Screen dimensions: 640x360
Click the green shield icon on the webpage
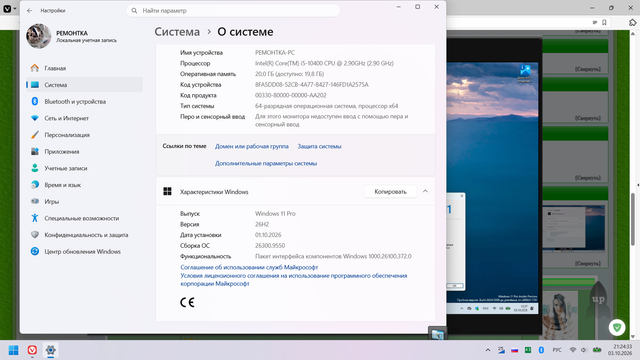coord(617,327)
